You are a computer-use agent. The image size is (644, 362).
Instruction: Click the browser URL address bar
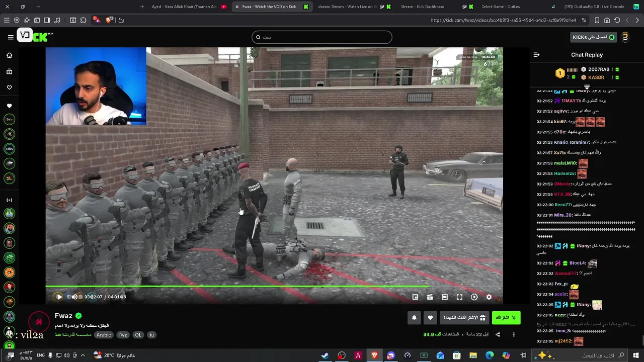coord(503,20)
